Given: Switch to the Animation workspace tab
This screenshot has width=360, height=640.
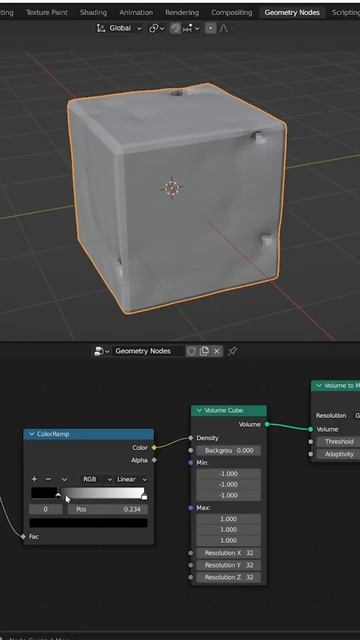Looking at the screenshot, I should click(136, 12).
